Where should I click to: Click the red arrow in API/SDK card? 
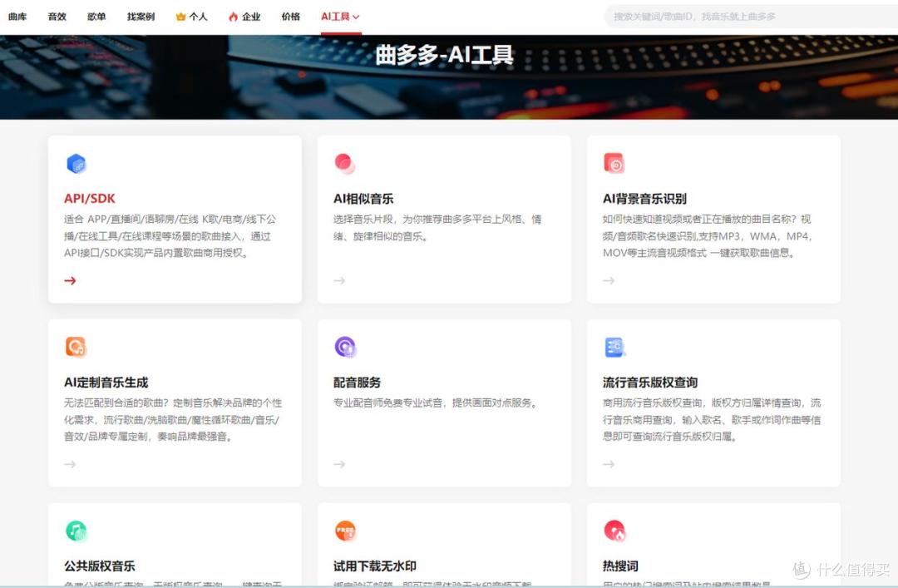[70, 280]
